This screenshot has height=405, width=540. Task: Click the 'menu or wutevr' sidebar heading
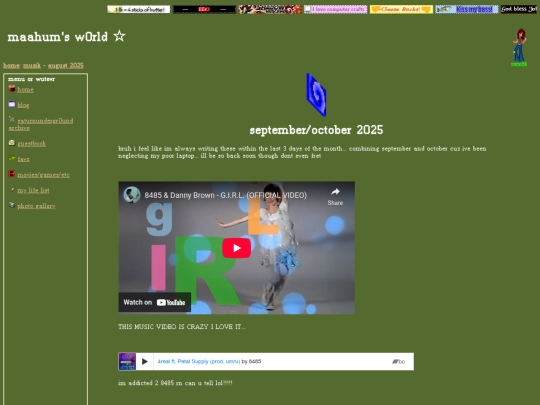click(31, 79)
